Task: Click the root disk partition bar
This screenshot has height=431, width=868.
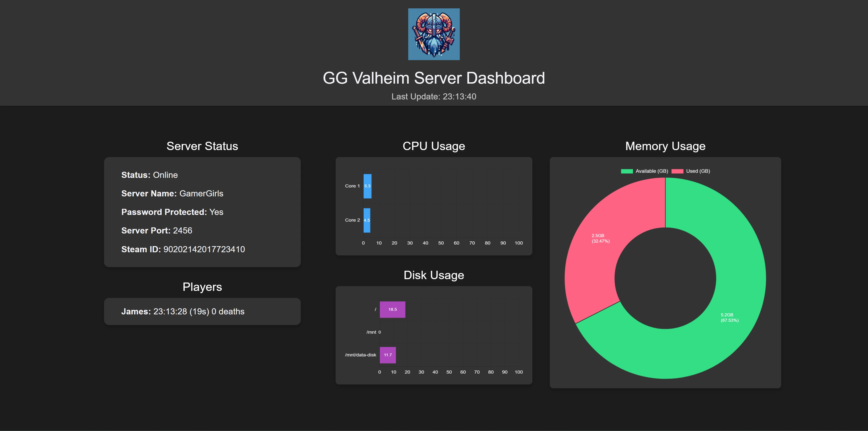Action: click(391, 309)
